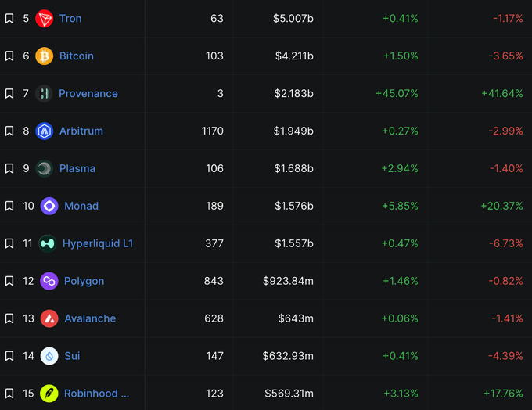Open the Bitcoin chain page
Viewport: 532px width, 410px height.
pyautogui.click(x=77, y=56)
